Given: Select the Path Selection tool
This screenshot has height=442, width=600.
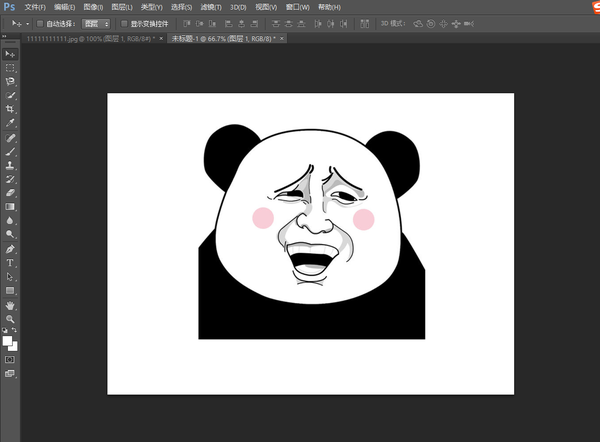Looking at the screenshot, I should click(x=10, y=277).
